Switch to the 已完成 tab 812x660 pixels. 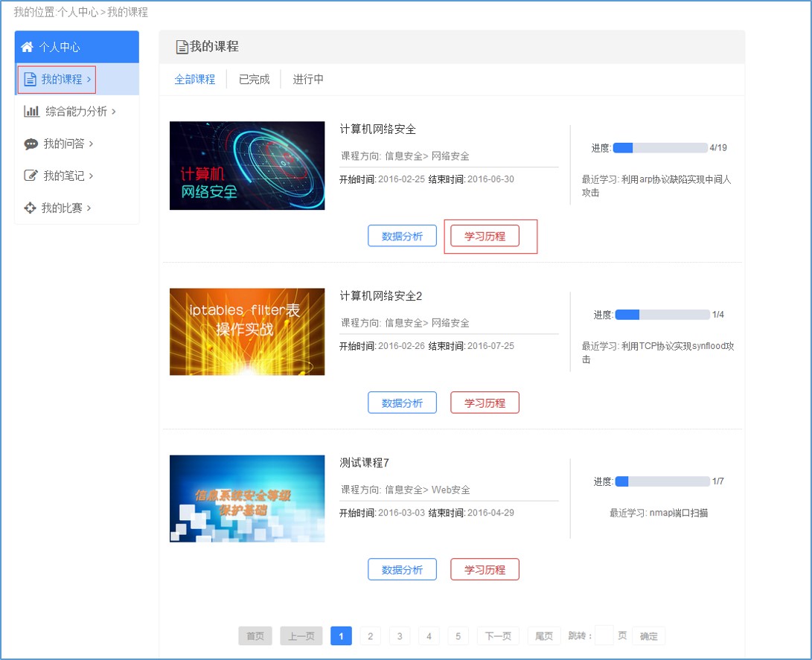(254, 79)
